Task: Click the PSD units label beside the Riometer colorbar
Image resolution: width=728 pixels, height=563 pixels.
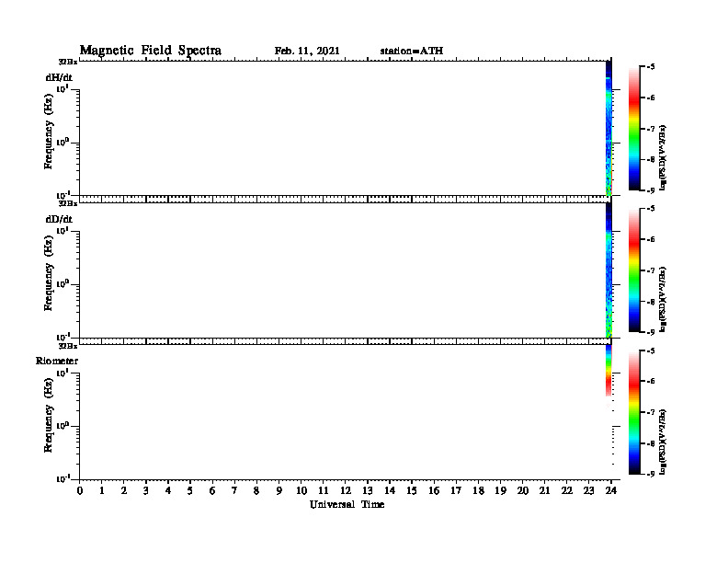Action: pyautogui.click(x=663, y=442)
